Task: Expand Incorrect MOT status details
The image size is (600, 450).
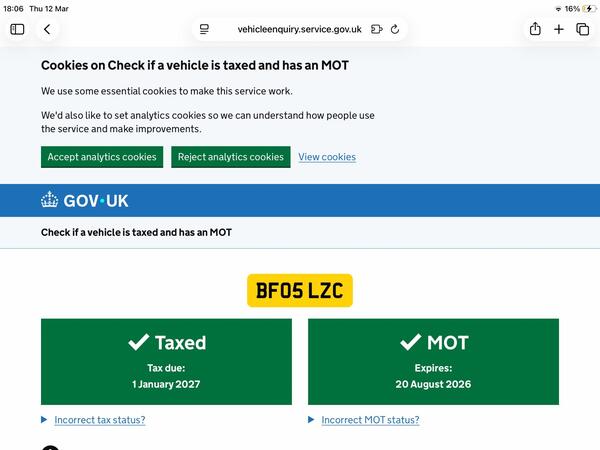Action: click(370, 420)
